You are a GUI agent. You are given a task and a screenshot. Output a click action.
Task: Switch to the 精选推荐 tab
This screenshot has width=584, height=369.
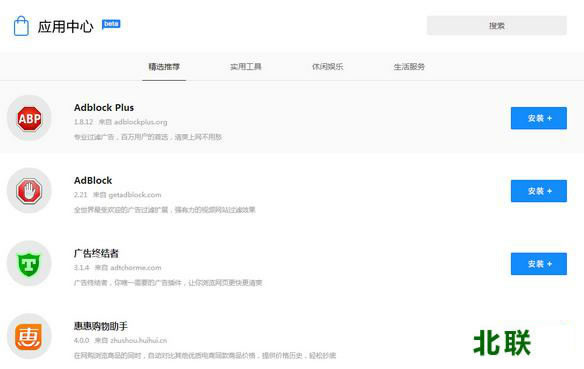[x=164, y=67]
